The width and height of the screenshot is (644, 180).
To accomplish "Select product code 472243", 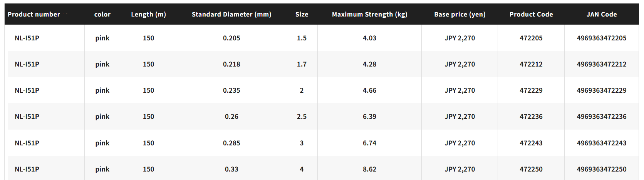I will pos(531,143).
